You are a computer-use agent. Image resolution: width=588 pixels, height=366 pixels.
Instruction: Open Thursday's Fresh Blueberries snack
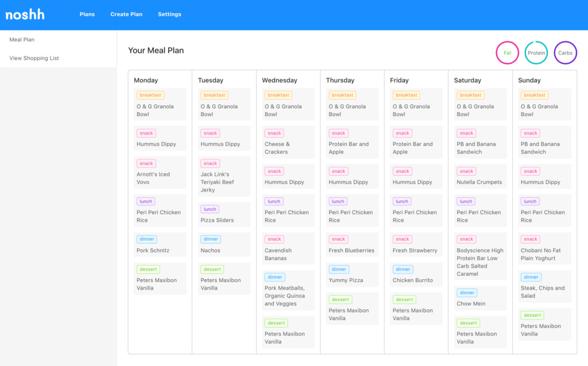pos(352,244)
